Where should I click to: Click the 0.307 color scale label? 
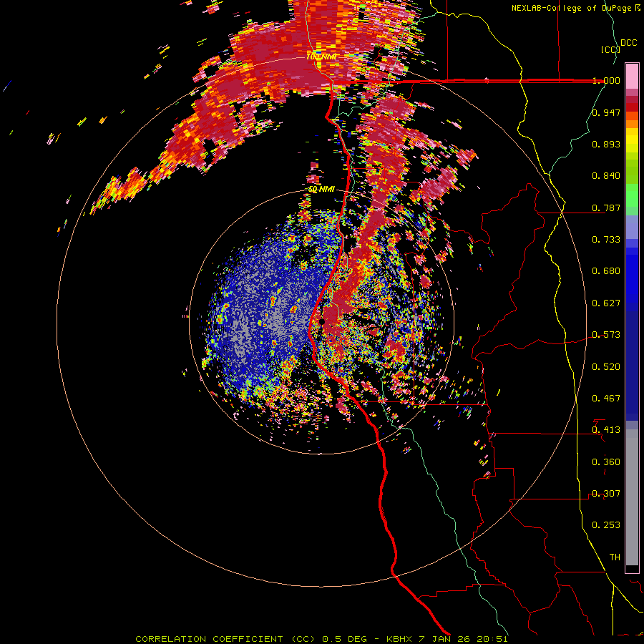click(606, 494)
